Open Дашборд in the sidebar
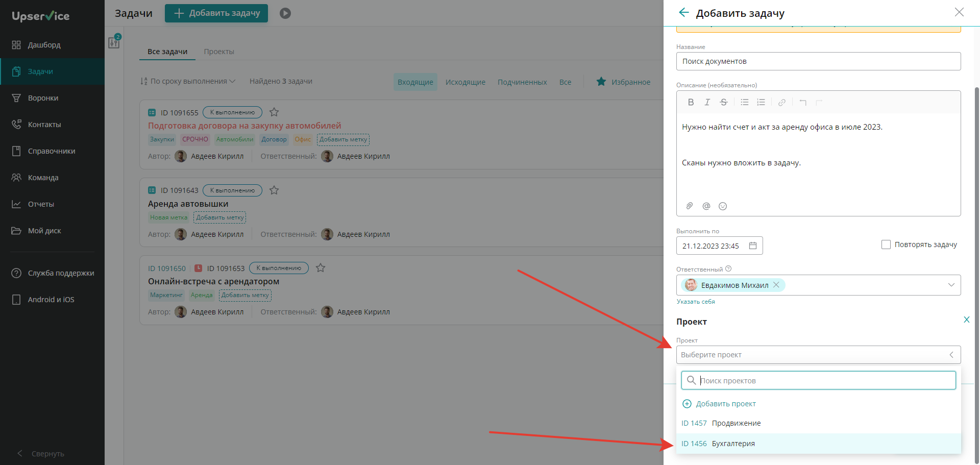Screen dimensions: 980x465 (x=52, y=45)
